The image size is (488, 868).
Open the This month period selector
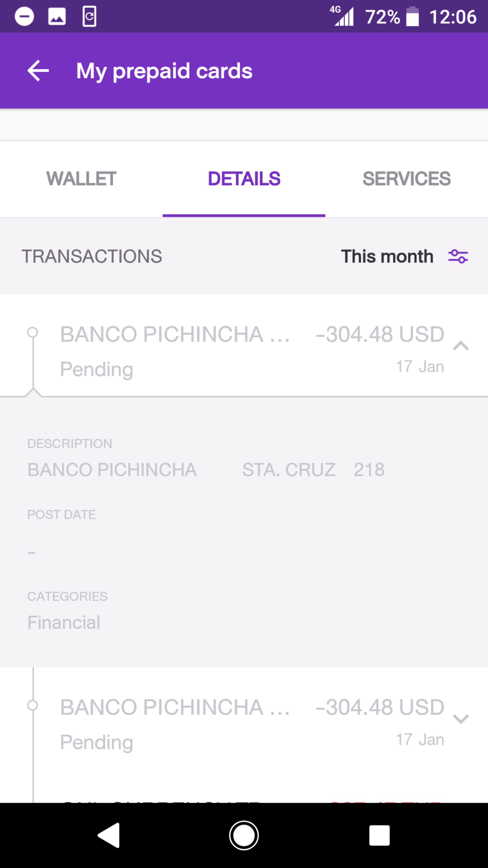tap(387, 256)
